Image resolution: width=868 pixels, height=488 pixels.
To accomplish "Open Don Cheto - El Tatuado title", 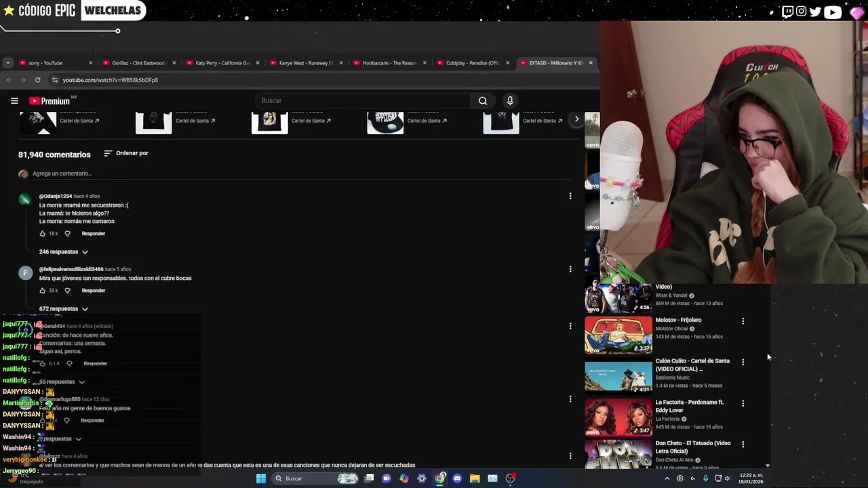I will (x=693, y=447).
